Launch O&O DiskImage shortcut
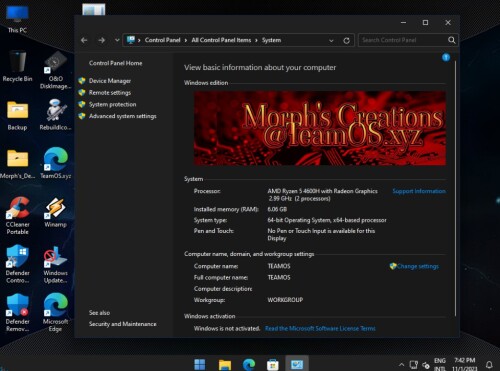This screenshot has height=371, width=500. point(55,69)
